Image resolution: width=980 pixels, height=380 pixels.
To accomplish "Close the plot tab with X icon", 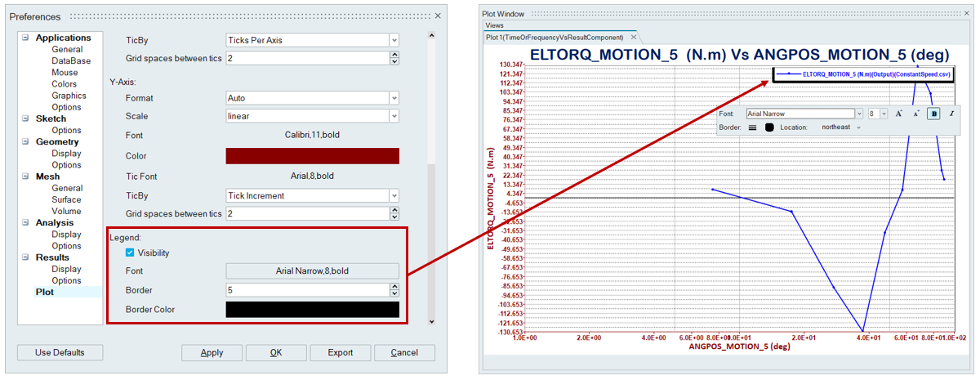I will [x=633, y=38].
